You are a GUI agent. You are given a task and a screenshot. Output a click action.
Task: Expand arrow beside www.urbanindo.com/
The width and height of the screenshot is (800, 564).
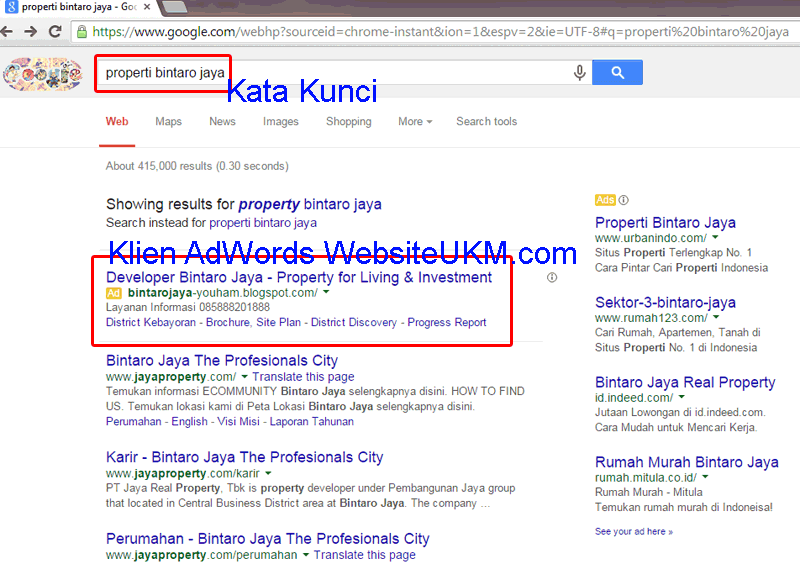tap(715, 237)
